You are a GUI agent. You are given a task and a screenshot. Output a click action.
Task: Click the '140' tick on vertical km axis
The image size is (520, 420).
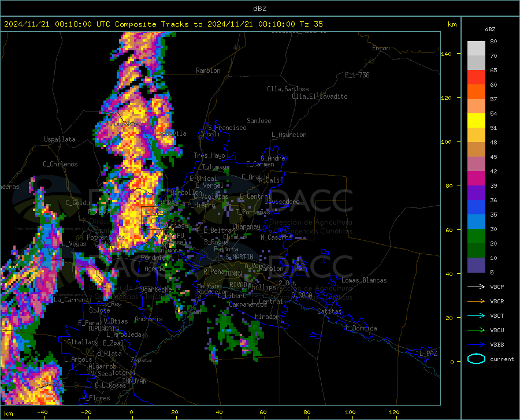tap(447, 54)
